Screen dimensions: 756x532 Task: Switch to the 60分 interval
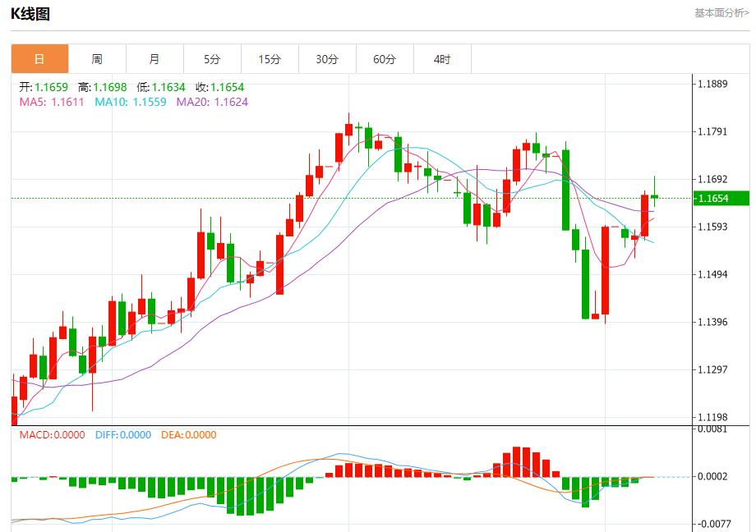(384, 58)
